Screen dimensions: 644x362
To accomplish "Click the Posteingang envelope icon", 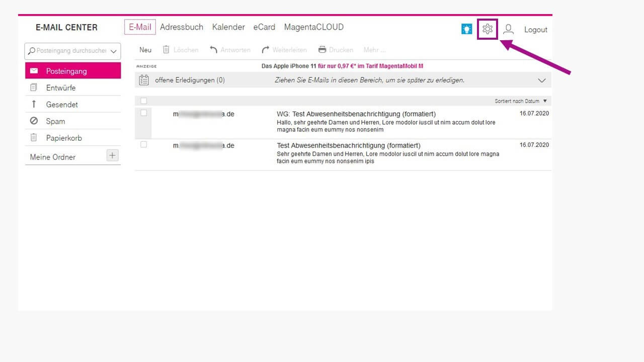I will (34, 71).
